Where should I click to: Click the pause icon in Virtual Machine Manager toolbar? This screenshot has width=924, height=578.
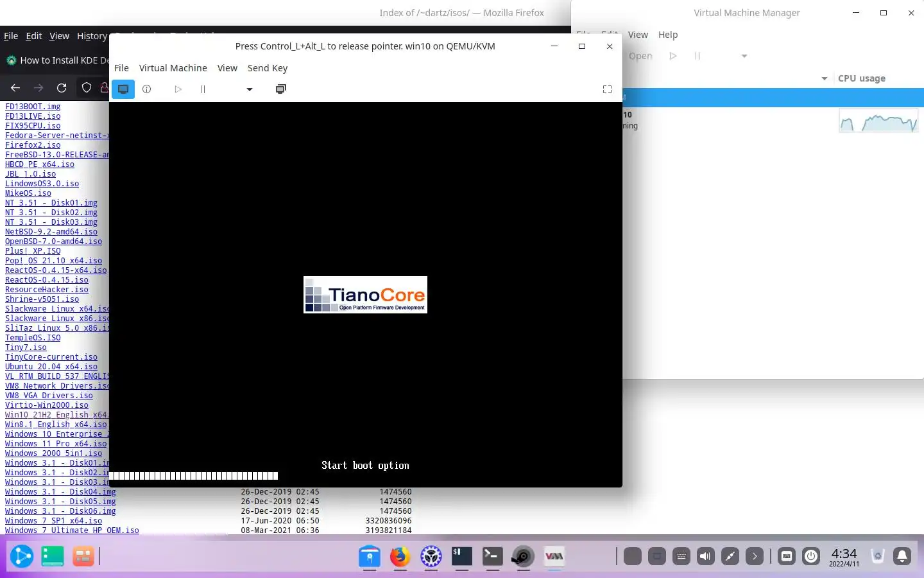coord(697,56)
